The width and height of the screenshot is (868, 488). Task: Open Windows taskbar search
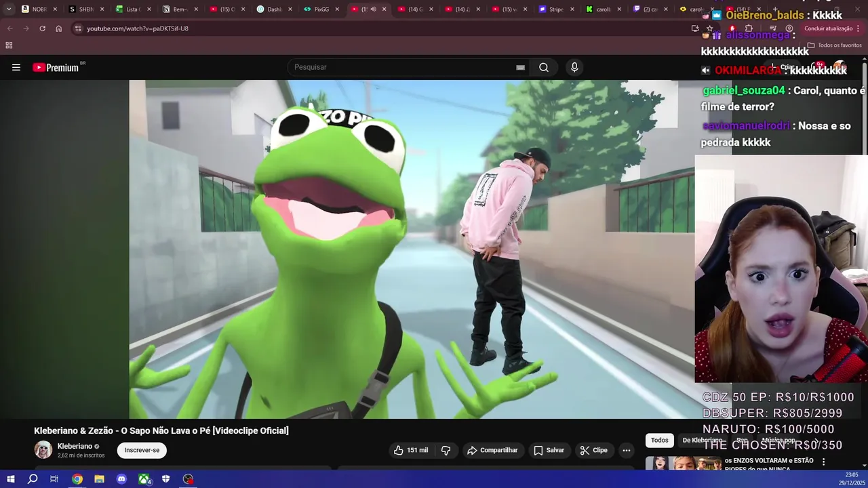coord(33,479)
